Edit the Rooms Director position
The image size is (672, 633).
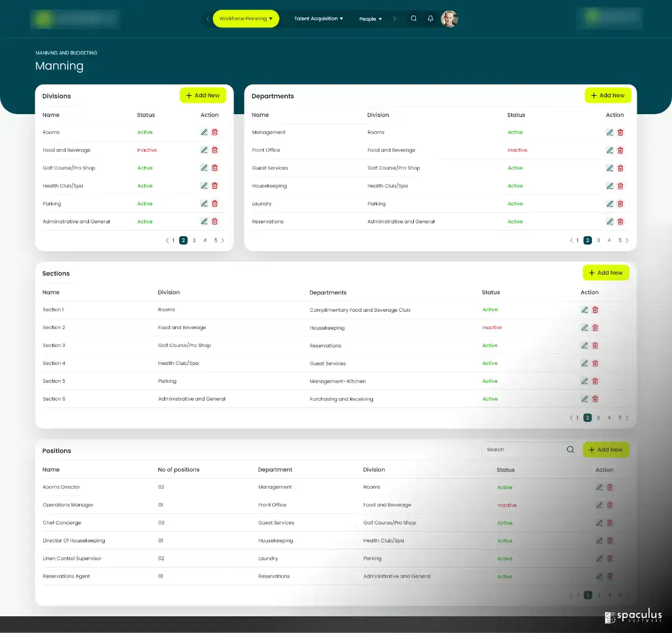pos(599,487)
